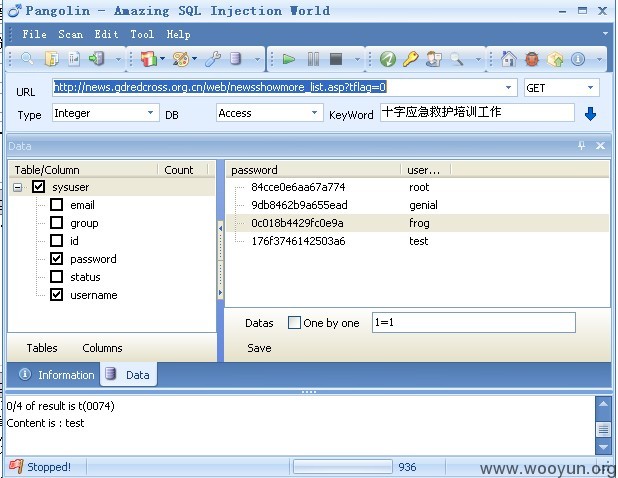
Task: Click the copy documents toolbar icon
Action: pyautogui.click(x=52, y=59)
